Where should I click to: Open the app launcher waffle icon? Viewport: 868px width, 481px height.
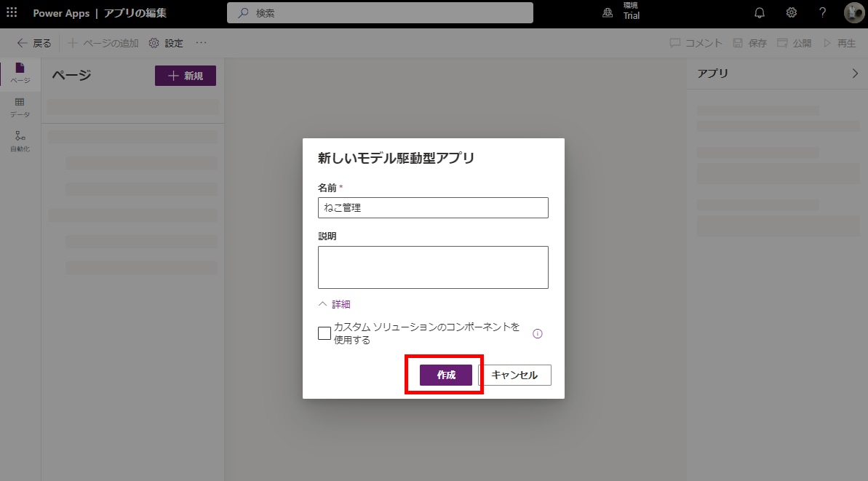pyautogui.click(x=12, y=12)
